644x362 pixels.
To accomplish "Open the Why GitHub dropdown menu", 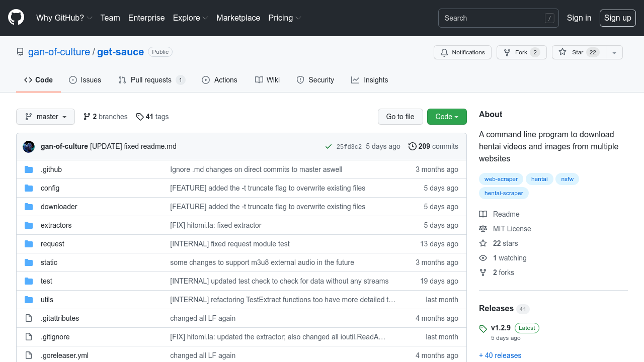I will tap(64, 18).
